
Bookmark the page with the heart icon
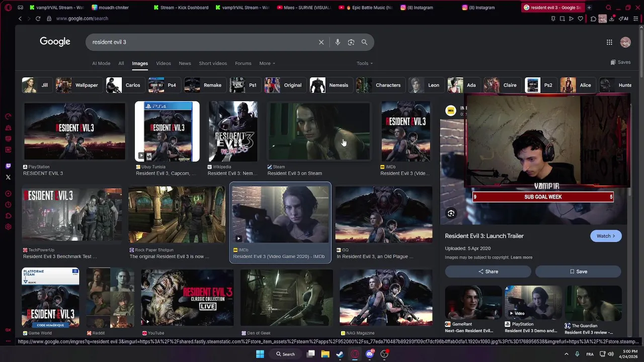(x=580, y=19)
